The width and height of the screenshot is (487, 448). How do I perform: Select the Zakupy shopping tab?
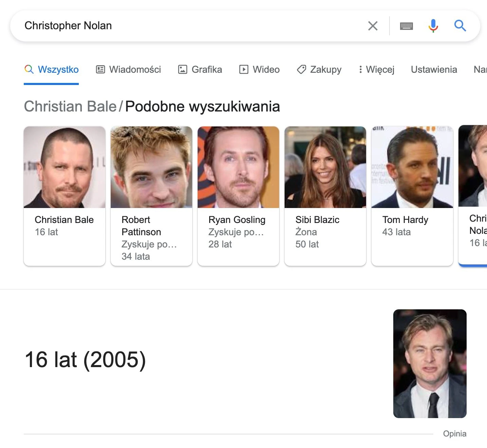tap(319, 70)
